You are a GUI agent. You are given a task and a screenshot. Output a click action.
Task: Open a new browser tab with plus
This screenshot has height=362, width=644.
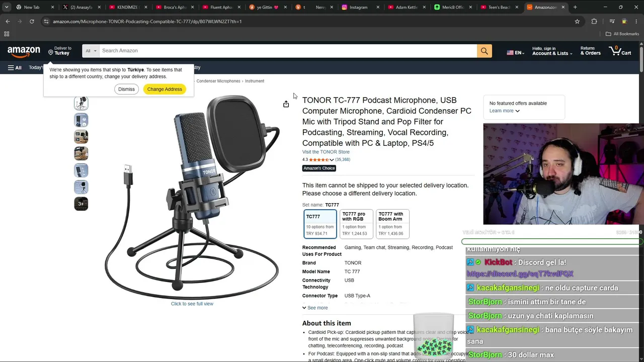click(575, 7)
